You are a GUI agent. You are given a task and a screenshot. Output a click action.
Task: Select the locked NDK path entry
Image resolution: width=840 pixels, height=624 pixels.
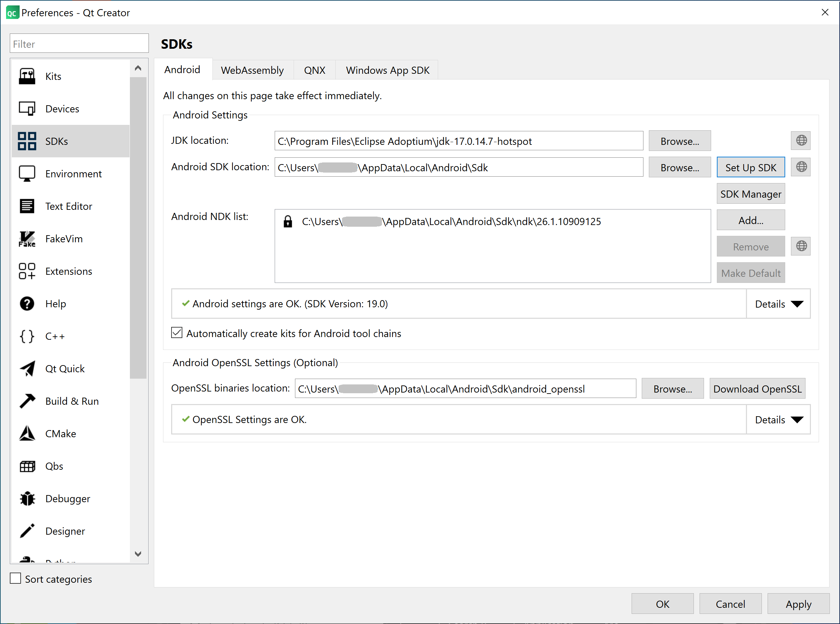click(x=451, y=222)
